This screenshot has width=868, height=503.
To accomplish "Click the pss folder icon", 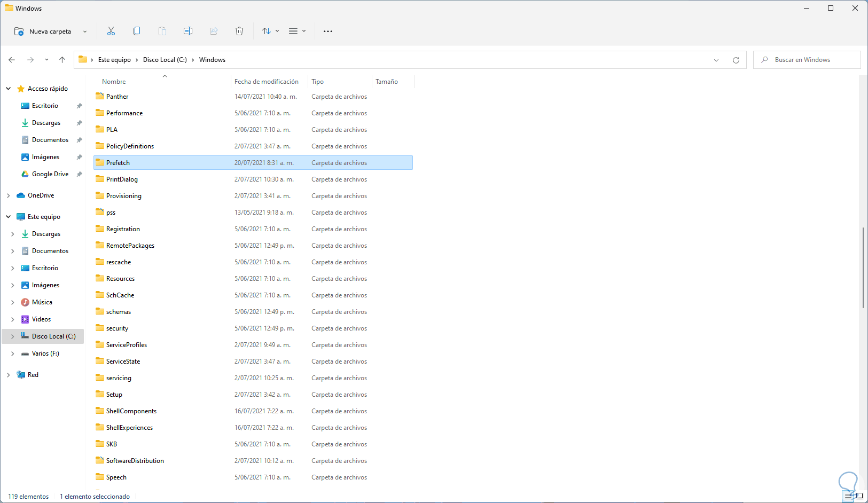I will pyautogui.click(x=100, y=212).
